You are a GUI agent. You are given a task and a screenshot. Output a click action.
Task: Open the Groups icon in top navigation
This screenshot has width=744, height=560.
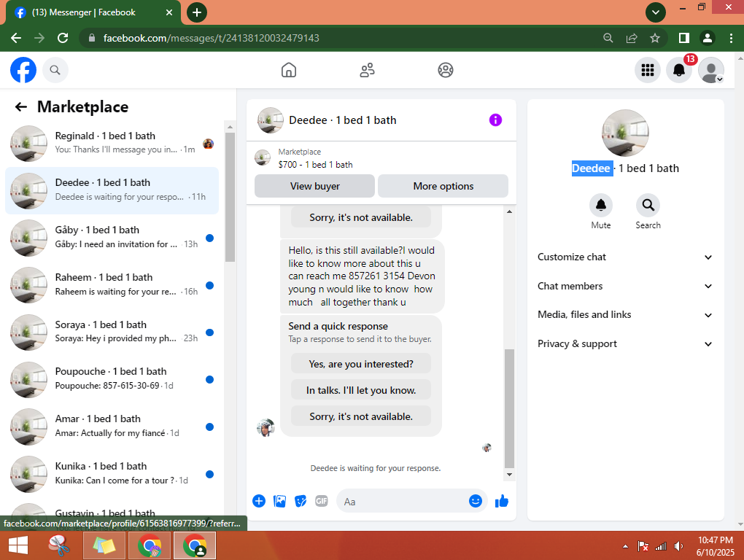pyautogui.click(x=445, y=70)
